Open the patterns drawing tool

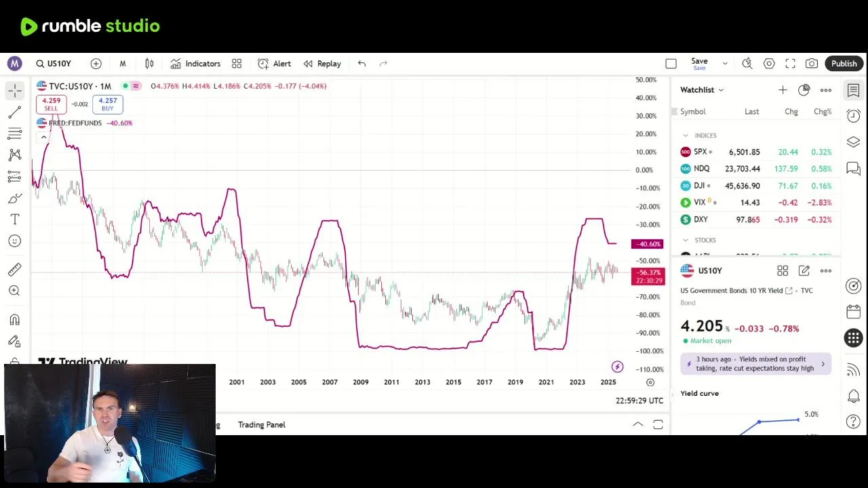pos(15,155)
